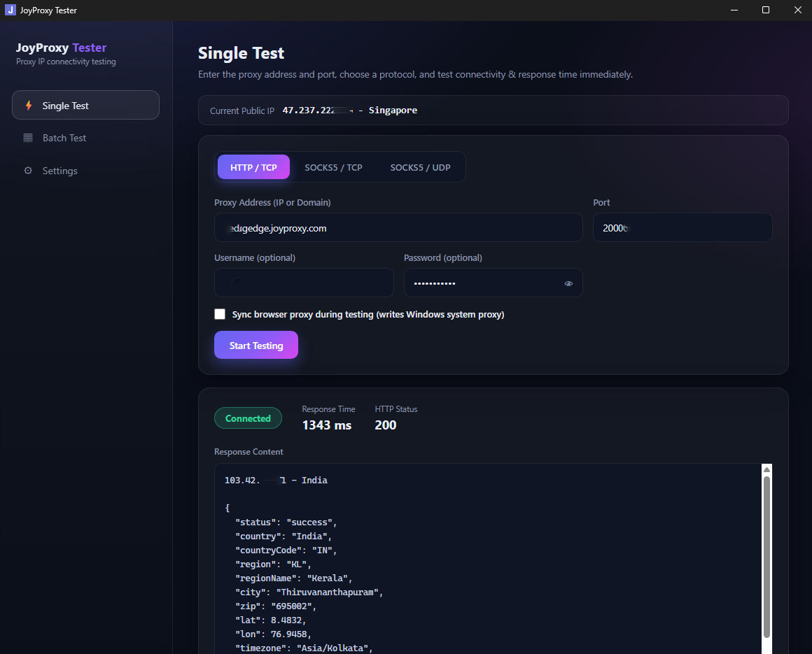
Task: Enable Sync browser proxy checkbox
Action: pos(220,314)
